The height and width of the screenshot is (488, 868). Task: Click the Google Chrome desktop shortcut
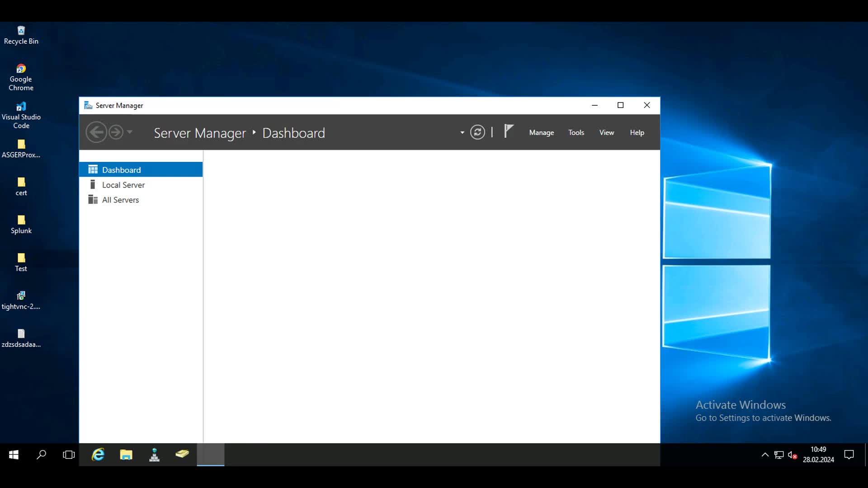point(21,77)
